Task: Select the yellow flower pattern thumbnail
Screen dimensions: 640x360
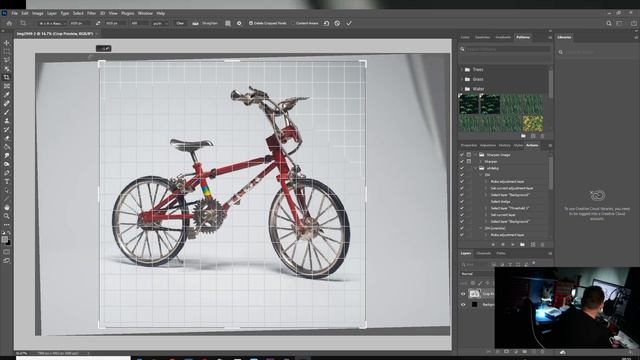Action: tap(533, 123)
